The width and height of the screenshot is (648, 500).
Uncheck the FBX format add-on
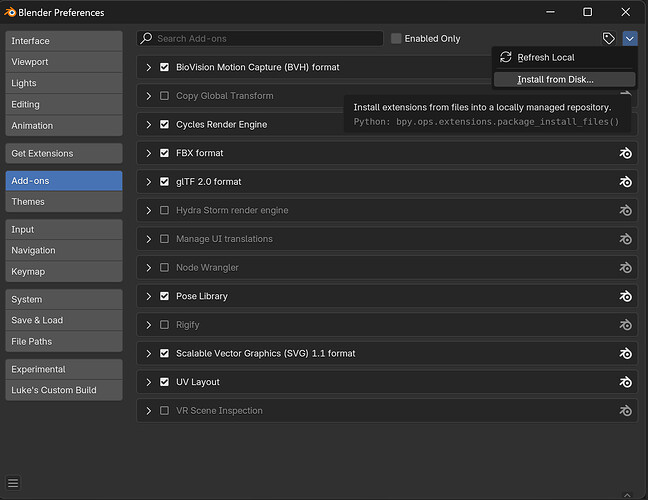164,153
